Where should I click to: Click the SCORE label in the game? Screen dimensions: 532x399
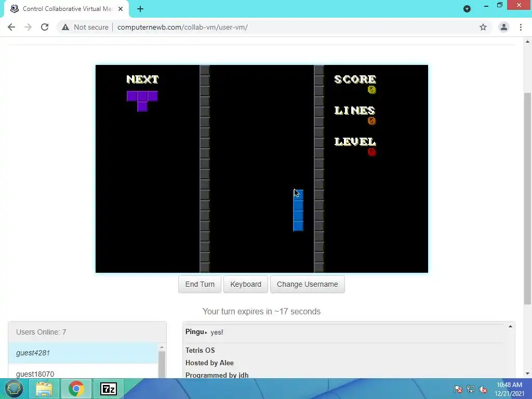[355, 79]
